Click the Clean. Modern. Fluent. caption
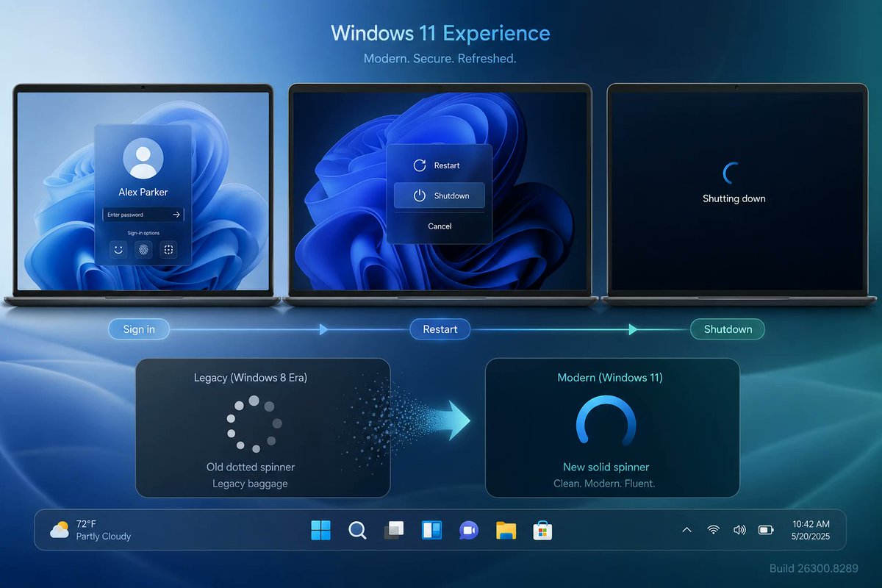 (x=604, y=484)
